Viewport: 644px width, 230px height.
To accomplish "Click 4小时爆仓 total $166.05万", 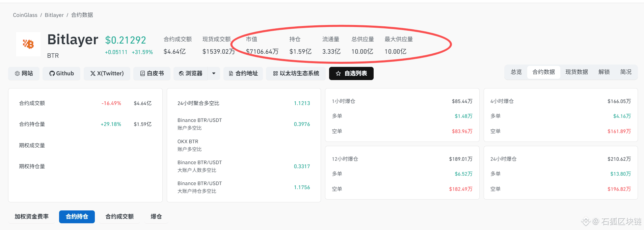I will pos(619,101).
